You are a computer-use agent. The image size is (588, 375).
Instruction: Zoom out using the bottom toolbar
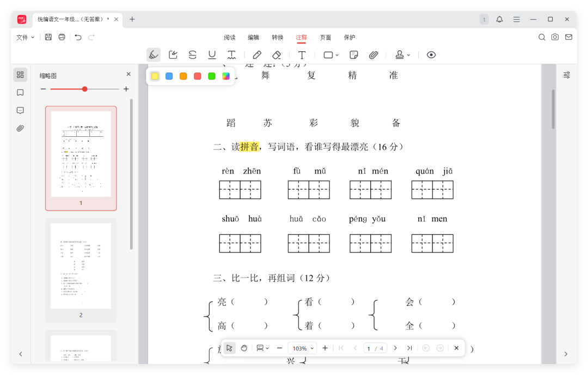pyautogui.click(x=279, y=348)
